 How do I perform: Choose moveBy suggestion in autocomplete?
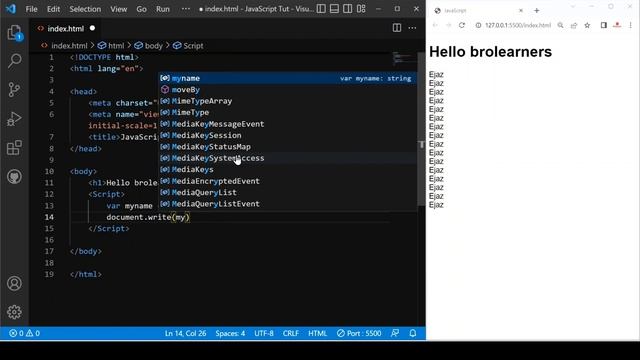coord(287,89)
